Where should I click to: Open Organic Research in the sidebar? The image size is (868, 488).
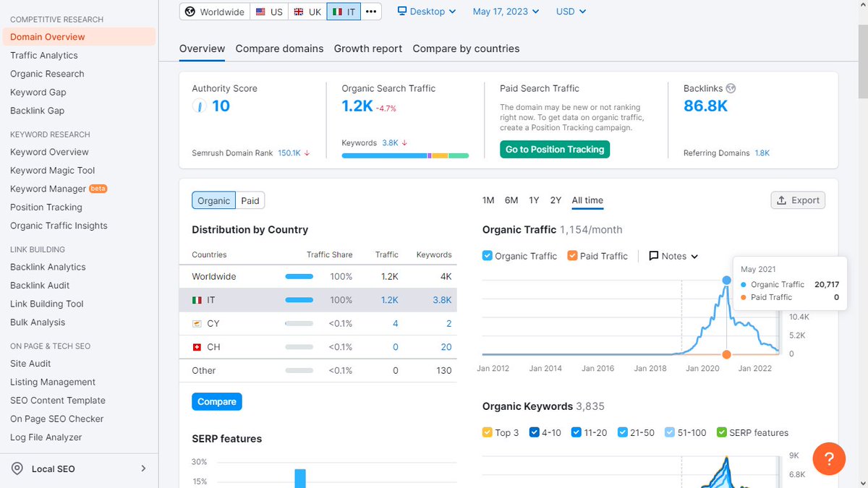(47, 74)
